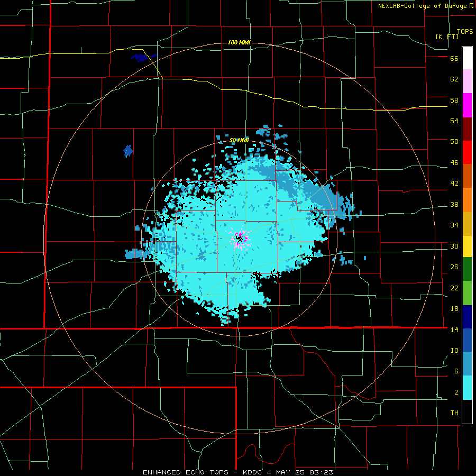
Task: Click the '62' scale label
Action: [454, 79]
